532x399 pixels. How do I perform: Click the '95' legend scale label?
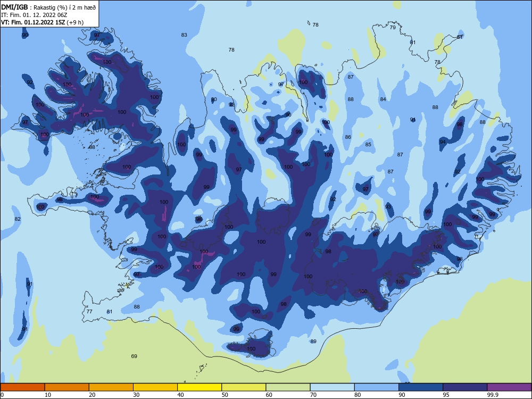coord(446,395)
